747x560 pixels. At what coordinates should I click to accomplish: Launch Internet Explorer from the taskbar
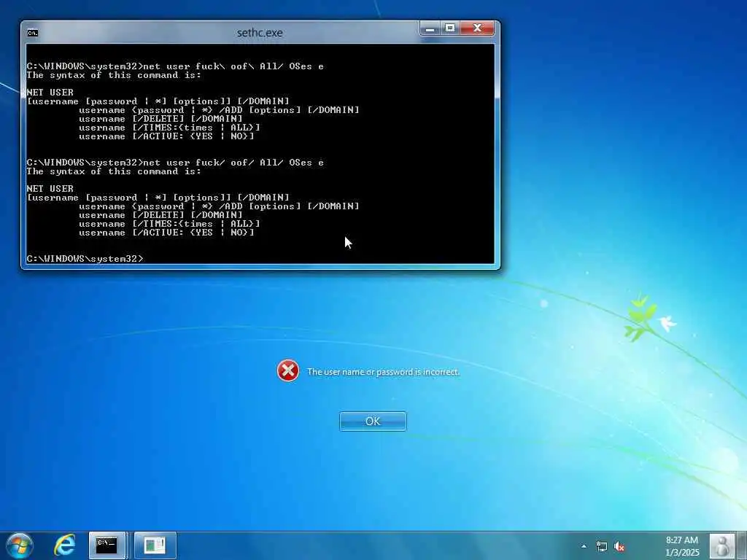pos(64,545)
